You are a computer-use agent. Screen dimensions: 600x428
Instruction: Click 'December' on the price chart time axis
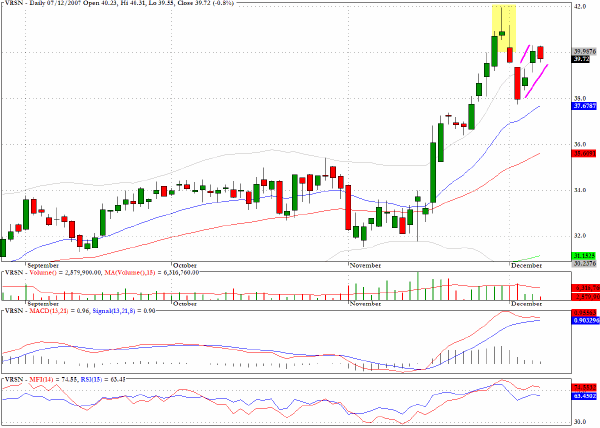tap(527, 265)
